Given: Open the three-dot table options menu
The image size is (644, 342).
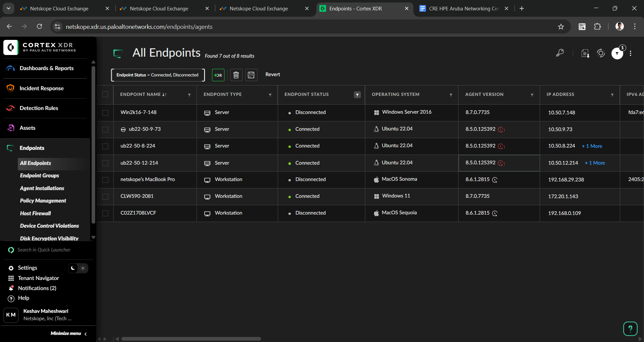Looking at the screenshot, I should tap(631, 53).
